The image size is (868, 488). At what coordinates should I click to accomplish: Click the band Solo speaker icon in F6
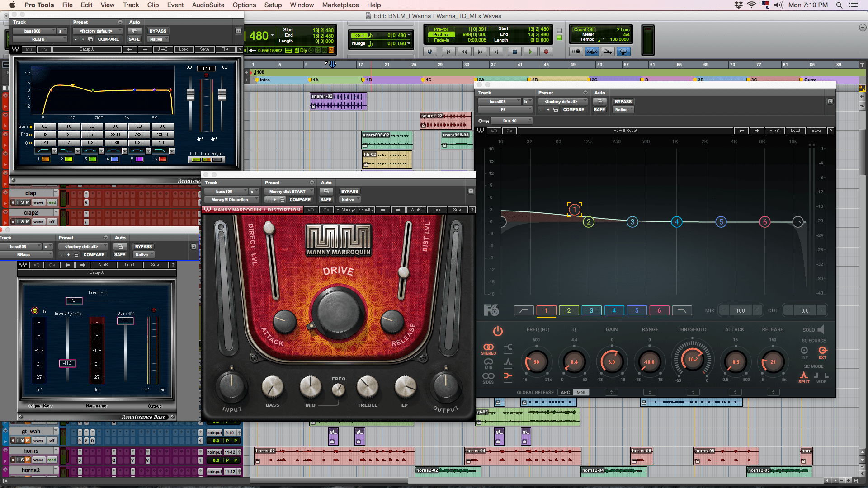[821, 329]
